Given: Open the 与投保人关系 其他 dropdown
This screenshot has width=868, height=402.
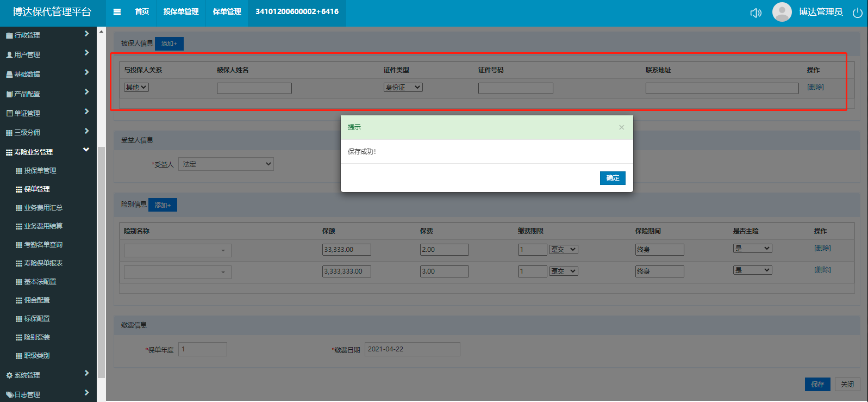Looking at the screenshot, I should (x=136, y=88).
